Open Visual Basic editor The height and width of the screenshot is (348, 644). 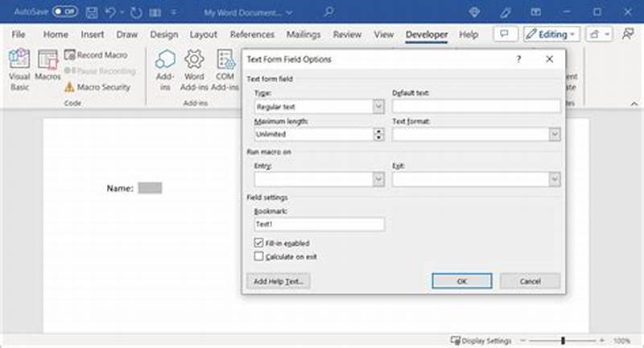point(19,70)
